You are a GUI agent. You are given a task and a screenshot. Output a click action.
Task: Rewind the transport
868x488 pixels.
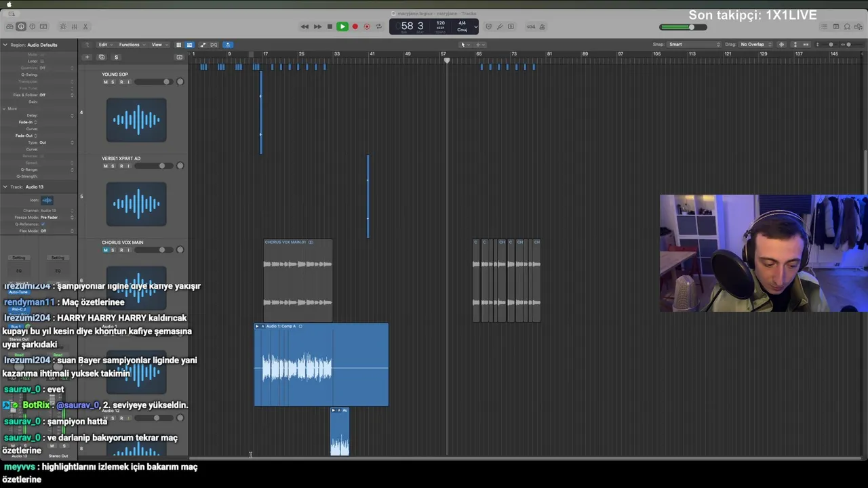tap(304, 26)
